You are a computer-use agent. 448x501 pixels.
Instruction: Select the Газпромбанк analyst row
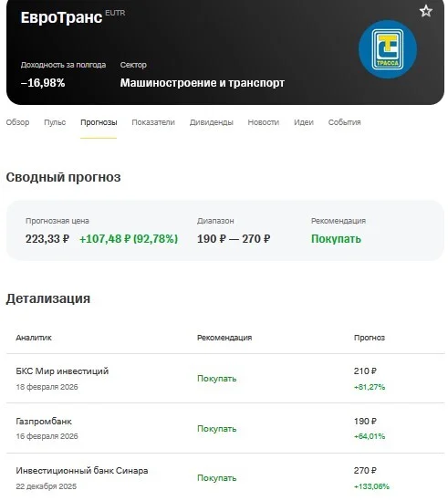pyautogui.click(x=225, y=428)
